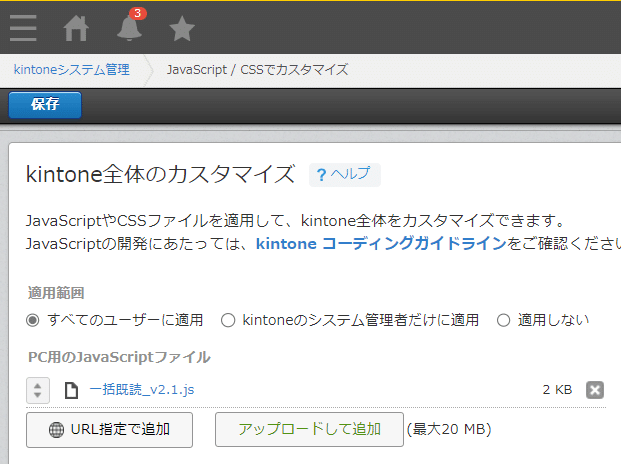Click the 保存 button

tap(45, 105)
